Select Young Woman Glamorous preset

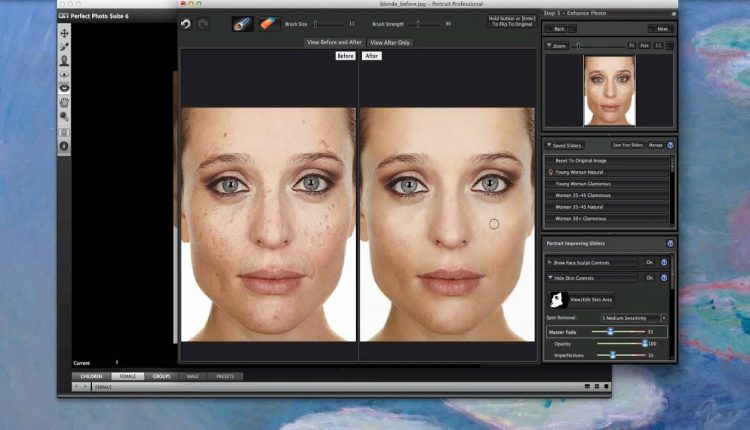click(x=607, y=184)
